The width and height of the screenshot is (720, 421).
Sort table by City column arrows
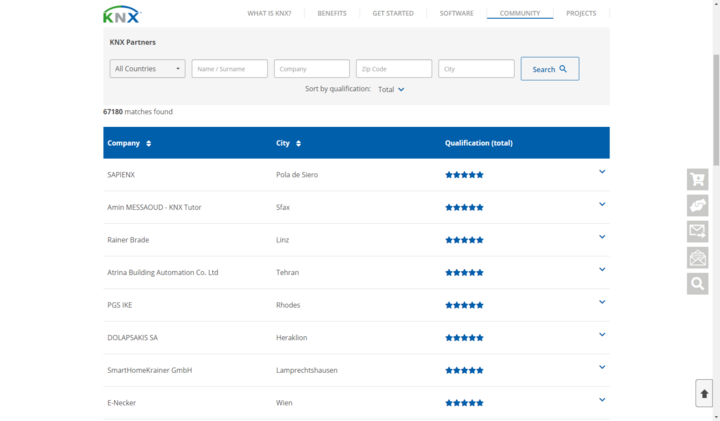tap(298, 143)
